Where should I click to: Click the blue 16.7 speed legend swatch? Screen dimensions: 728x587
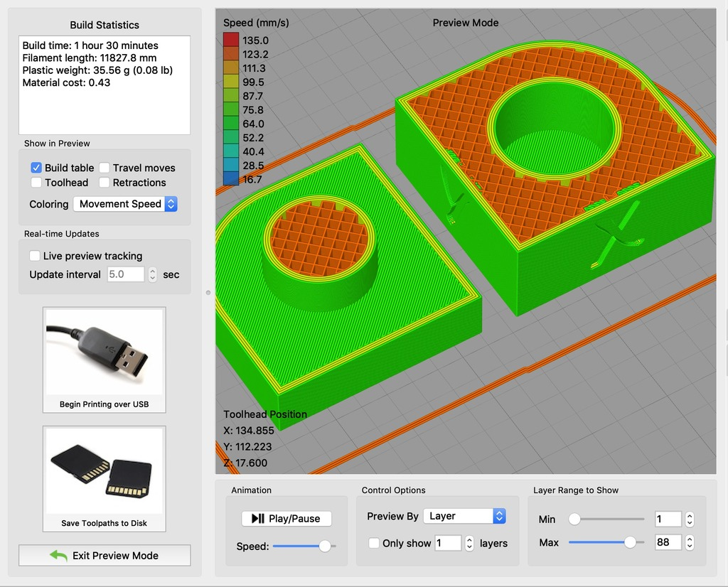(x=231, y=178)
